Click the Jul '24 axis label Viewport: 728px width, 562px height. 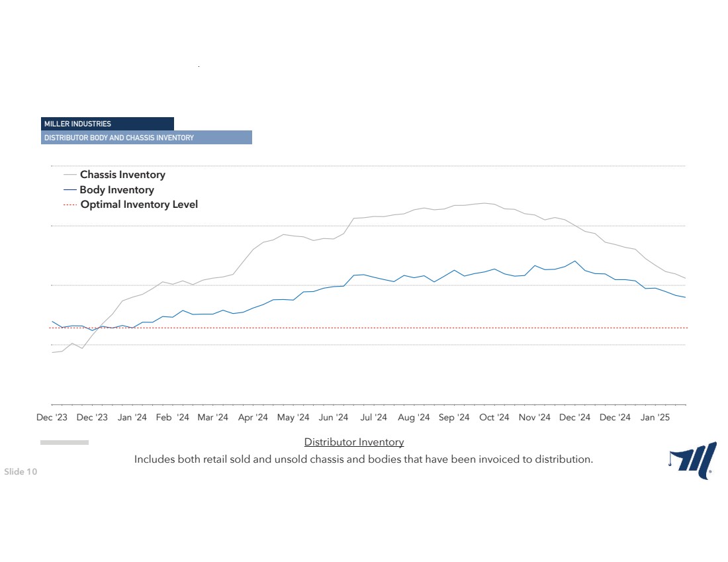[x=374, y=418]
